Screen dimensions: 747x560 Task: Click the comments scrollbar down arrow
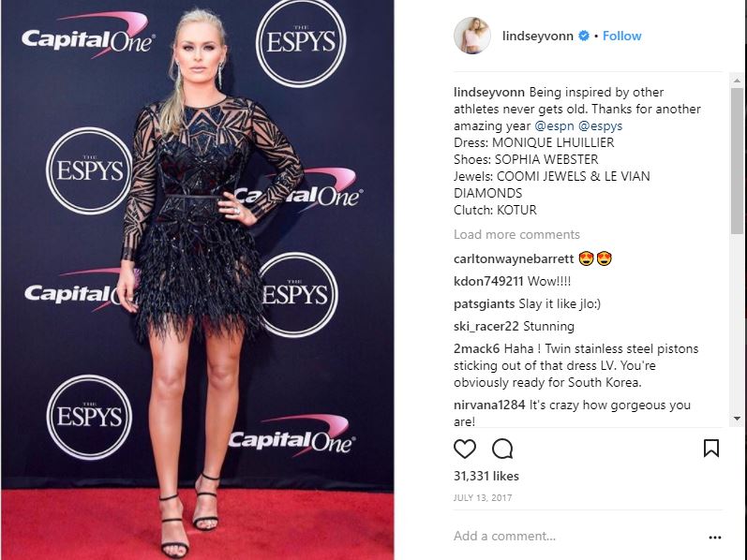coord(737,419)
